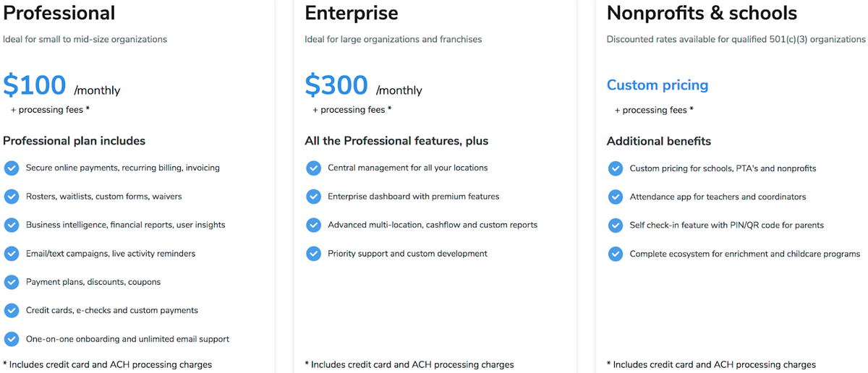Click checkmark next to Email/text campaigns
Viewport: 868px width, 373px height.
12,254
